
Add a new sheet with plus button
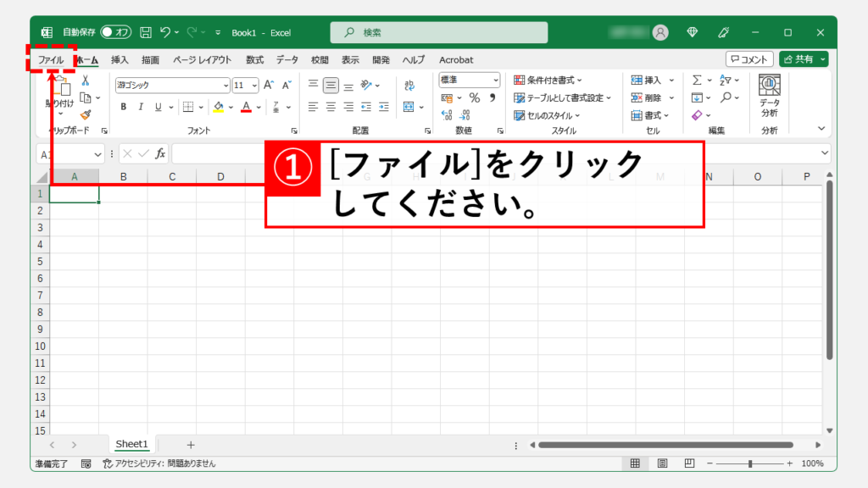(191, 445)
